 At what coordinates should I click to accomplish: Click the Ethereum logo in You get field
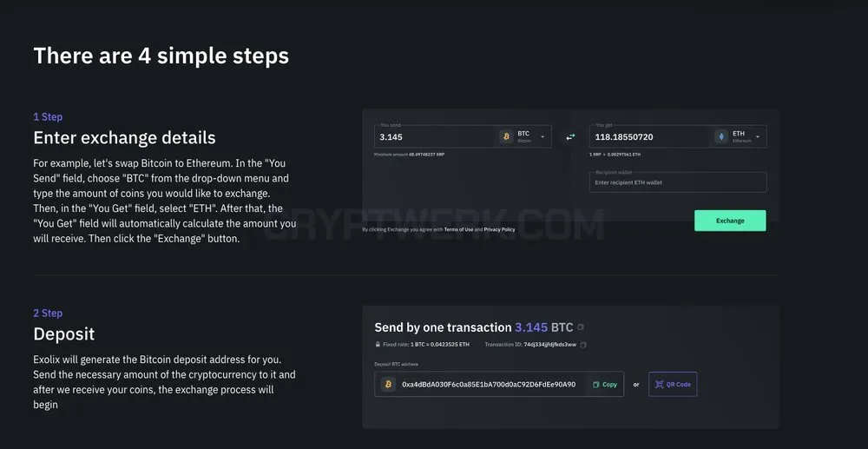(x=721, y=136)
